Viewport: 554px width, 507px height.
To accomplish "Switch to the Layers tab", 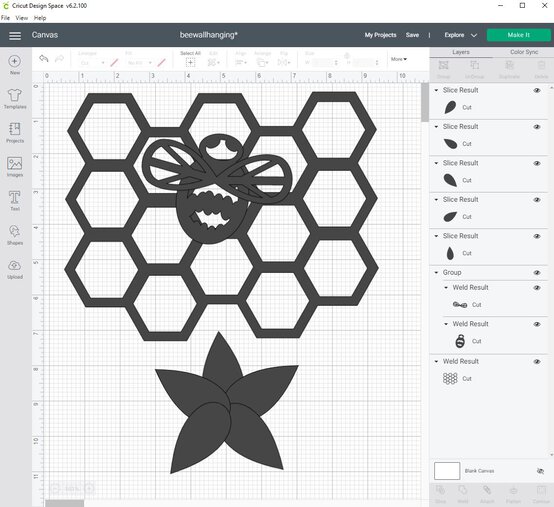I will click(x=461, y=52).
